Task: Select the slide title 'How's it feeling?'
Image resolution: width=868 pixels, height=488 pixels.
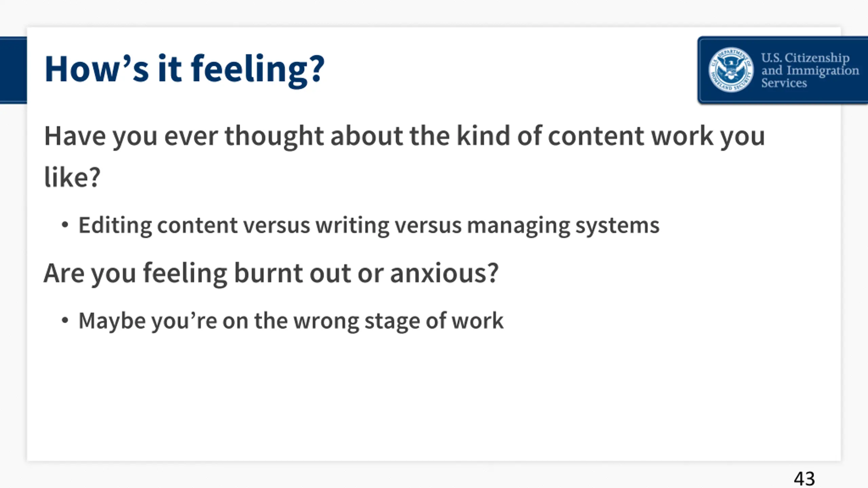Action: [x=184, y=70]
